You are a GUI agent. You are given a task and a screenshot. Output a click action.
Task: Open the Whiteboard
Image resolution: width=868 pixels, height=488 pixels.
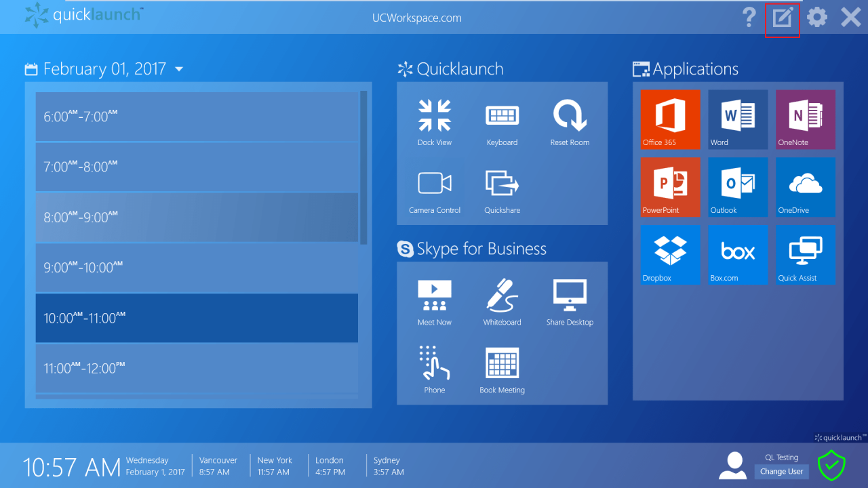pyautogui.click(x=502, y=302)
